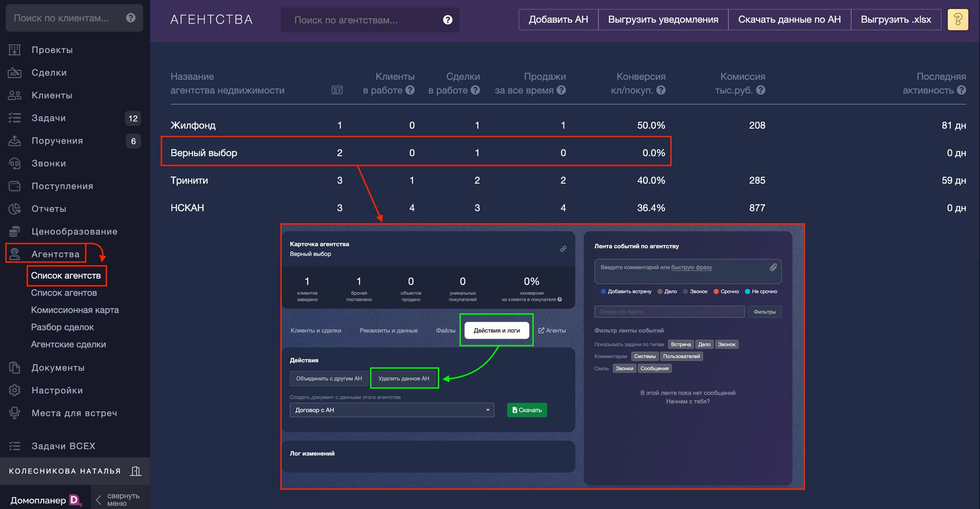980x509 pixels.
Task: Switch to the Клиенты и сделки tab
Action: [316, 330]
